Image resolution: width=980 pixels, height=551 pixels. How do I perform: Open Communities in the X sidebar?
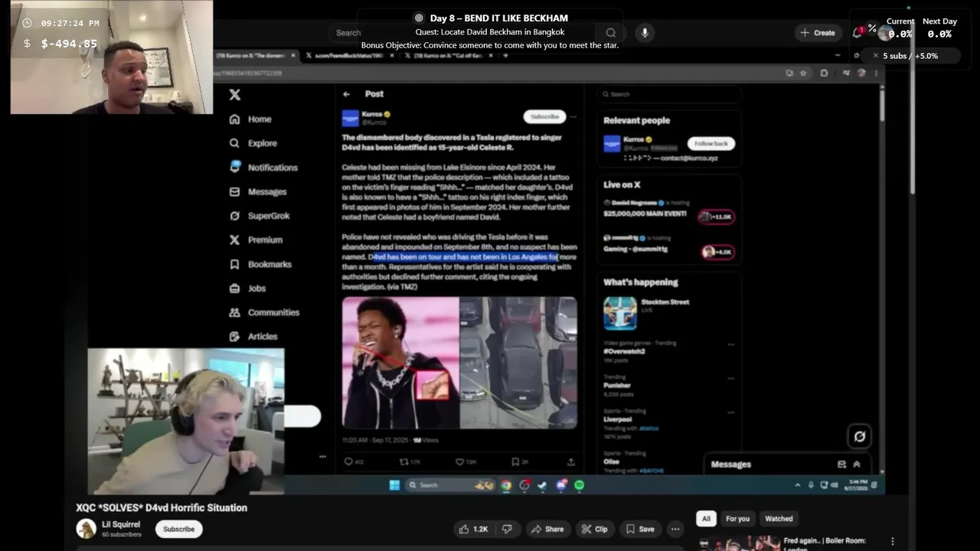[x=264, y=312]
